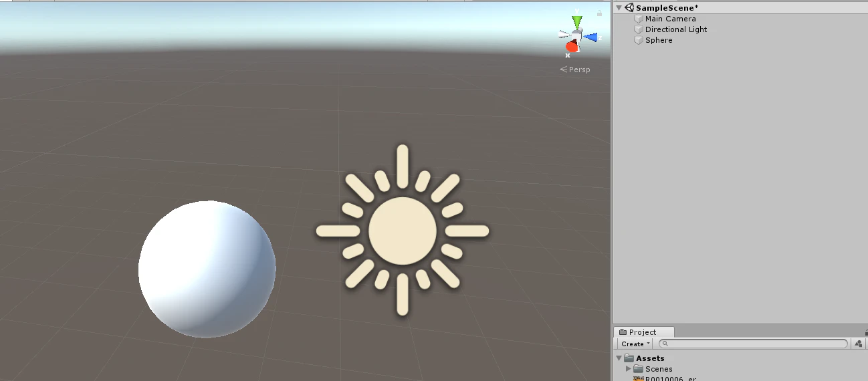The width and height of the screenshot is (868, 381).
Task: Toggle the scene gizmo rotation lock
Action: tap(599, 13)
